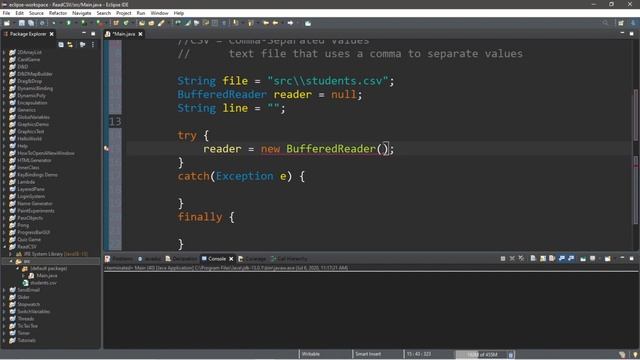Close the Main.java editor tab
The height and width of the screenshot is (360, 640).
pyautogui.click(x=140, y=34)
